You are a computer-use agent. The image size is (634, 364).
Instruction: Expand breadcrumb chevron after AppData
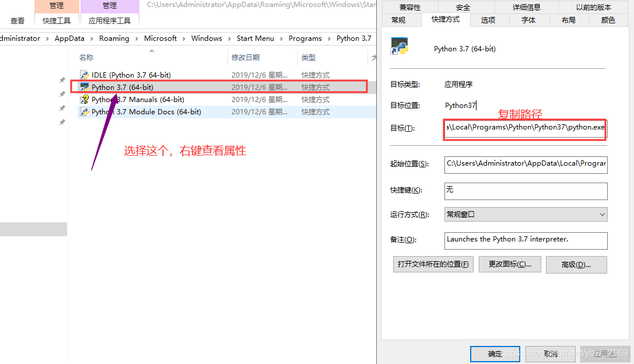coord(92,38)
